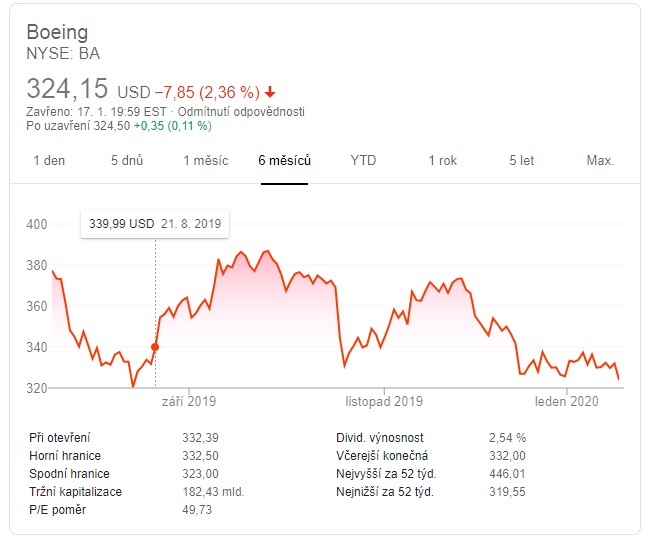Click the listopad 2019 axis label

(x=384, y=402)
